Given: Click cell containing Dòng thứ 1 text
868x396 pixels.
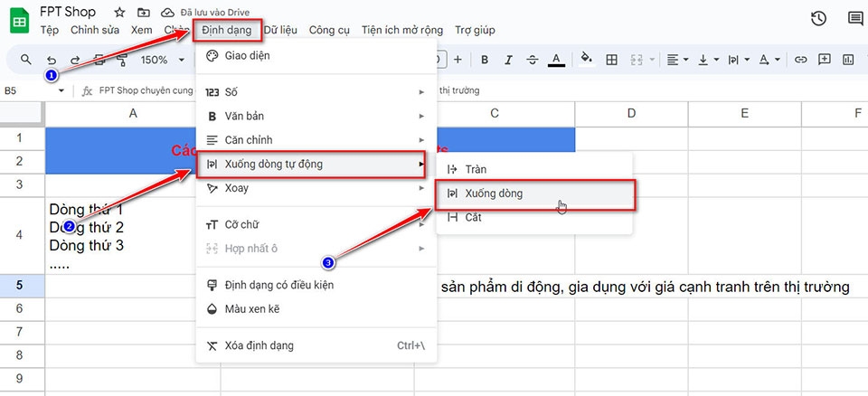Looking at the screenshot, I should (133, 235).
